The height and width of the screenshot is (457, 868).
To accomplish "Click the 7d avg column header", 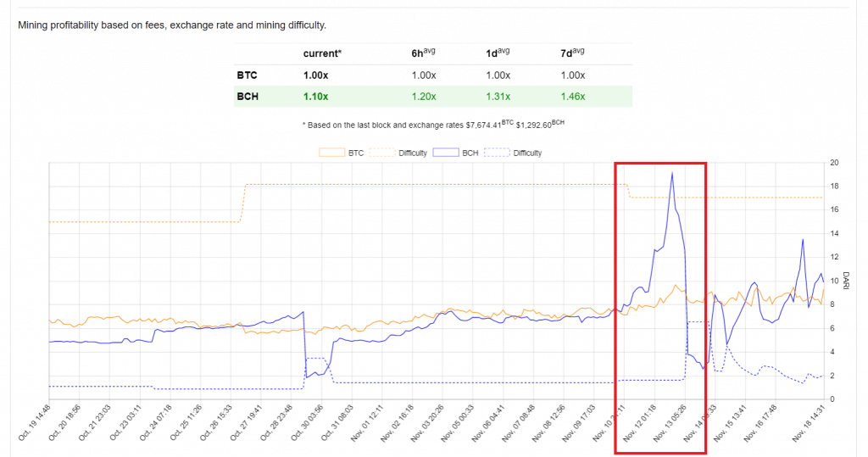I will [x=572, y=53].
